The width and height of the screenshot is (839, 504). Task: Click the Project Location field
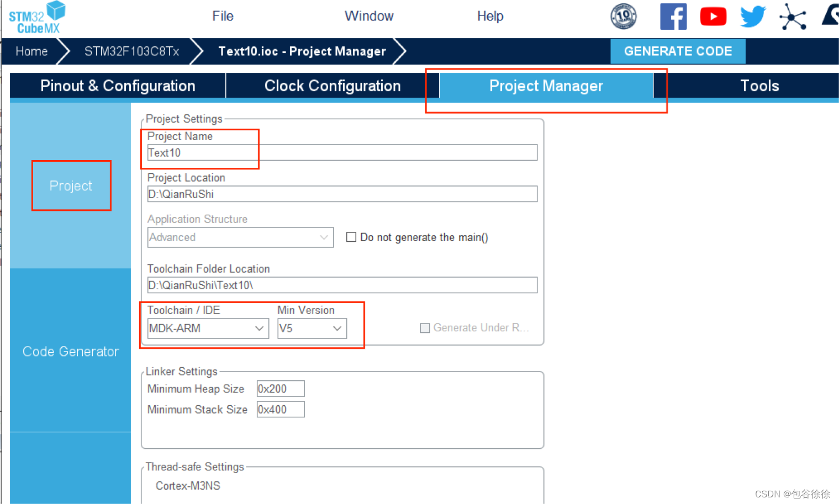342,194
